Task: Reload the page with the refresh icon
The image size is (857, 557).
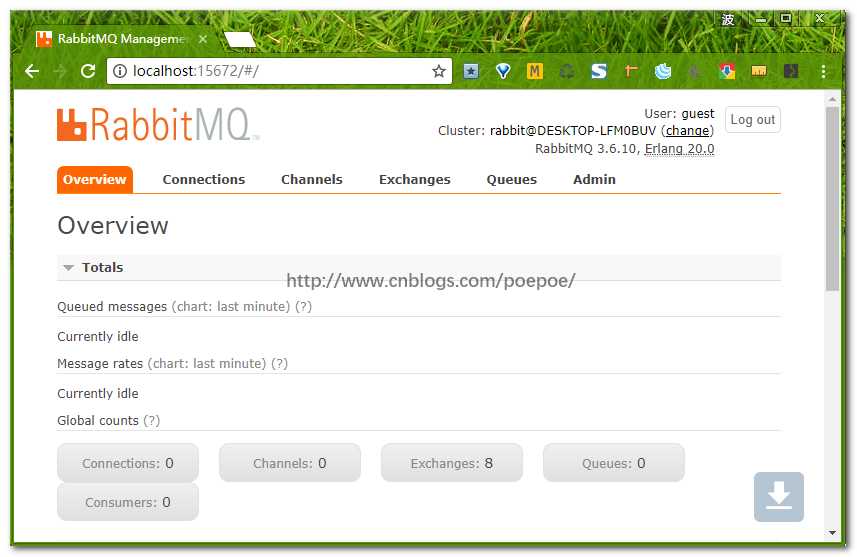Action: point(88,71)
